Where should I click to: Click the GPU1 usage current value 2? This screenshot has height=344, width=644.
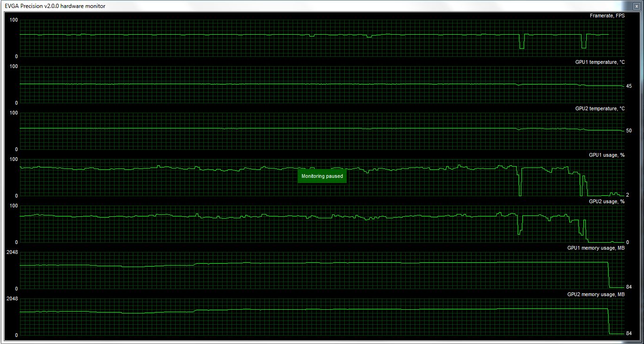(x=628, y=195)
